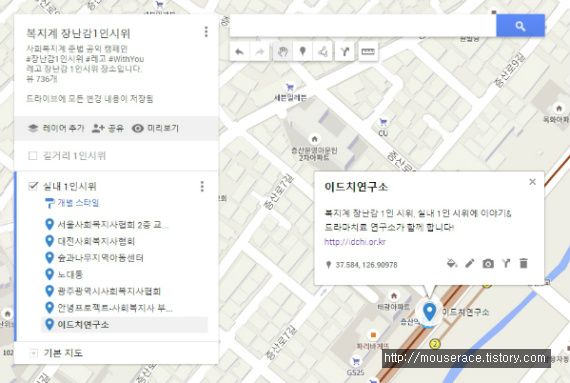Screen dimensions: 570x383
Task: Click the 이드치연구소 popup title
Action: [x=356, y=187]
